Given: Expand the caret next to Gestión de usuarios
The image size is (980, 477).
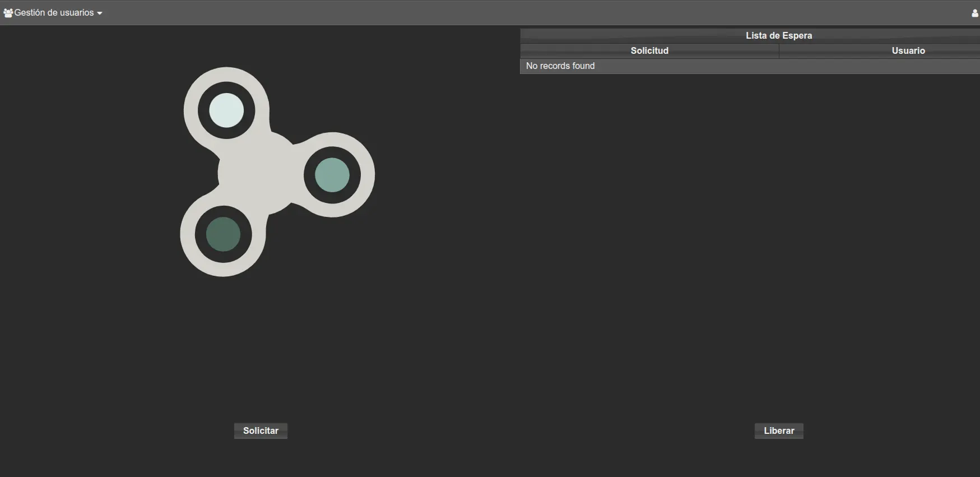Looking at the screenshot, I should pos(100,13).
